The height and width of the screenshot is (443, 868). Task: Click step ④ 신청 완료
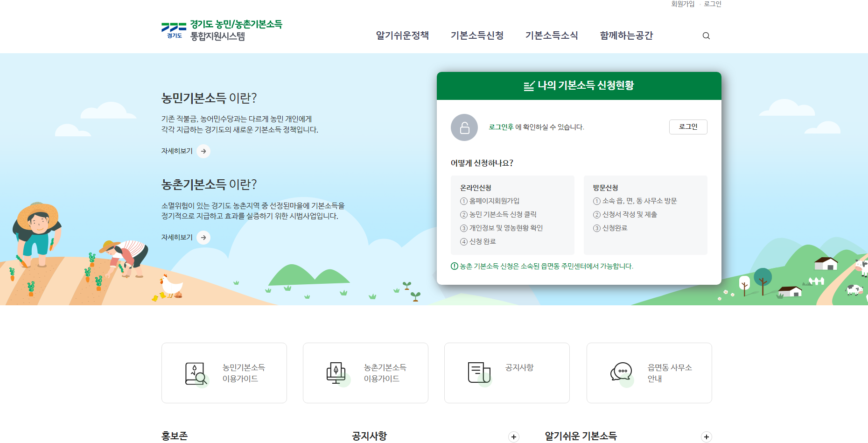(478, 242)
